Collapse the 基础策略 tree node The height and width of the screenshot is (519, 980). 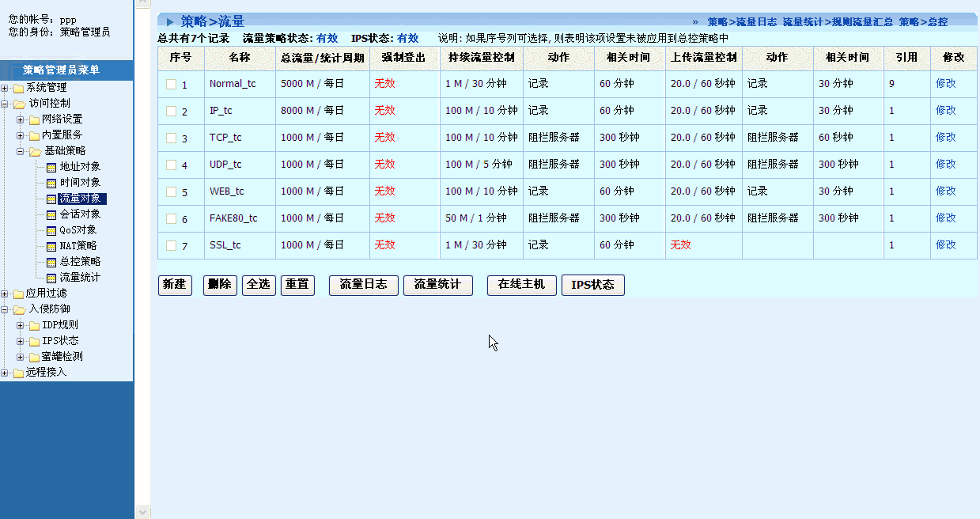(21, 151)
